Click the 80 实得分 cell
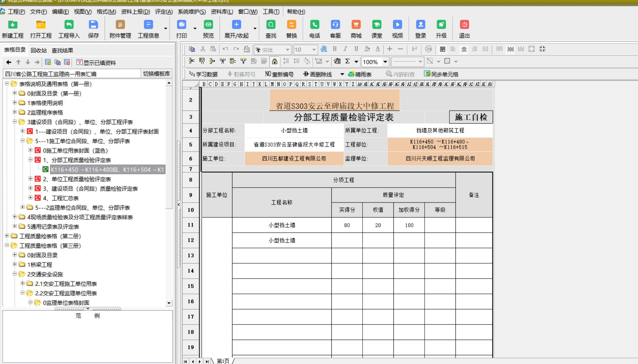This screenshot has height=364, width=638. pos(347,225)
